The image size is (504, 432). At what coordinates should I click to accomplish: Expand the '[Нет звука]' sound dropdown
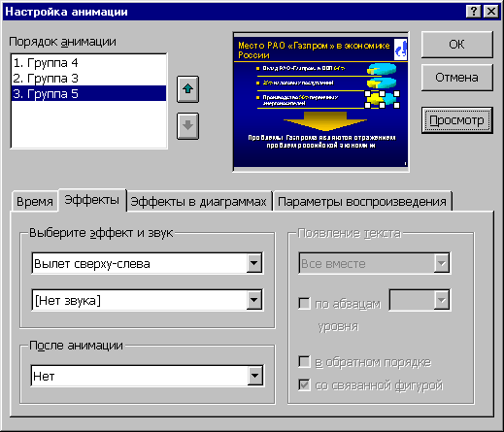[x=254, y=300]
